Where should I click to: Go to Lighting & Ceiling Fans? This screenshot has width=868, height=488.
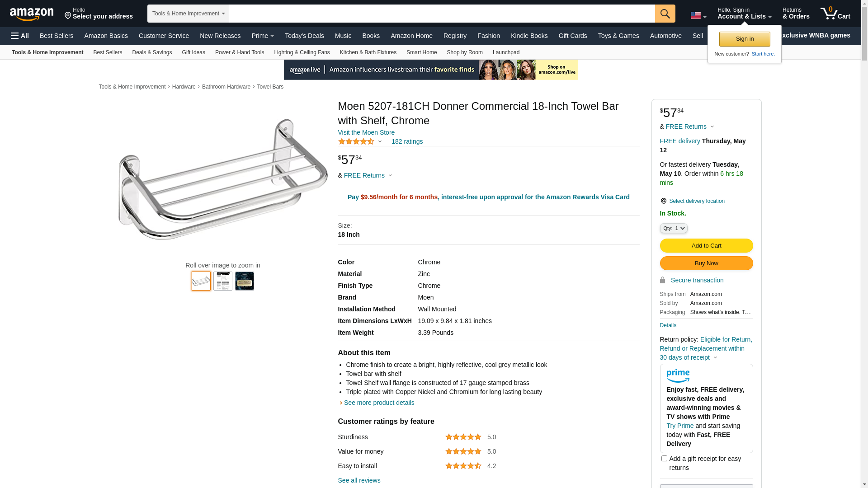tap(302, 52)
